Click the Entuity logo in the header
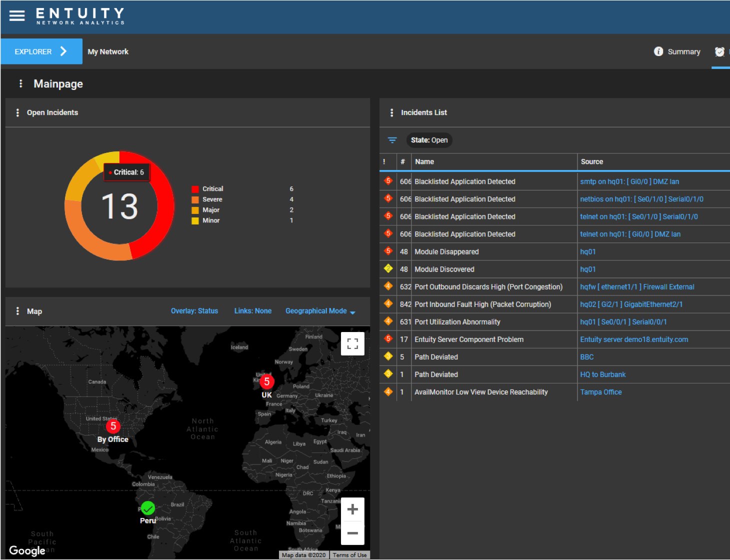This screenshot has height=560, width=730. tap(79, 16)
